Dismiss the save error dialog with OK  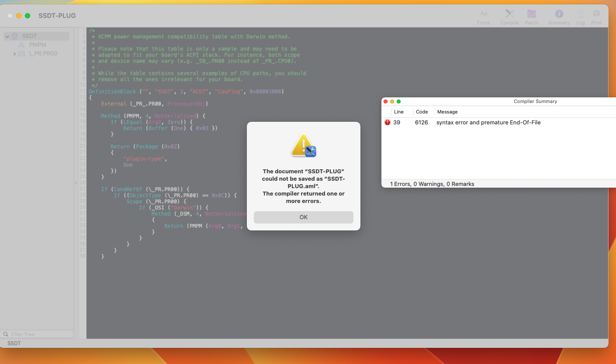[x=304, y=217]
